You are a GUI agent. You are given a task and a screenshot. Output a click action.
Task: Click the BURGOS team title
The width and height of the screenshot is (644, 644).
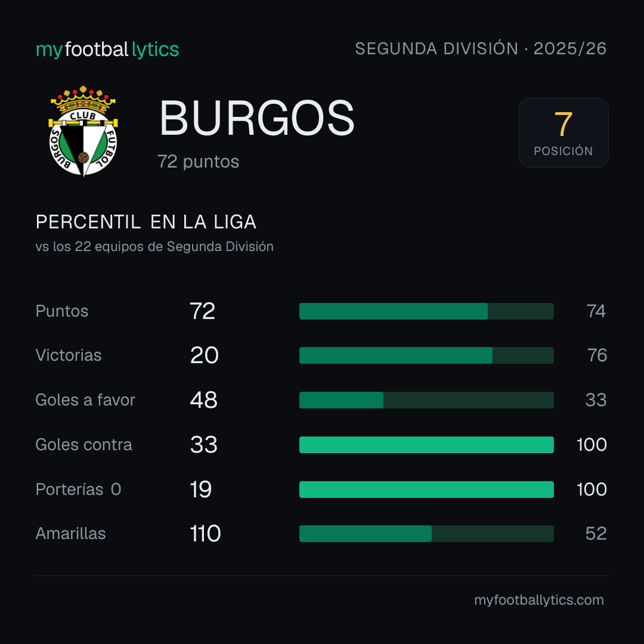[256, 118]
